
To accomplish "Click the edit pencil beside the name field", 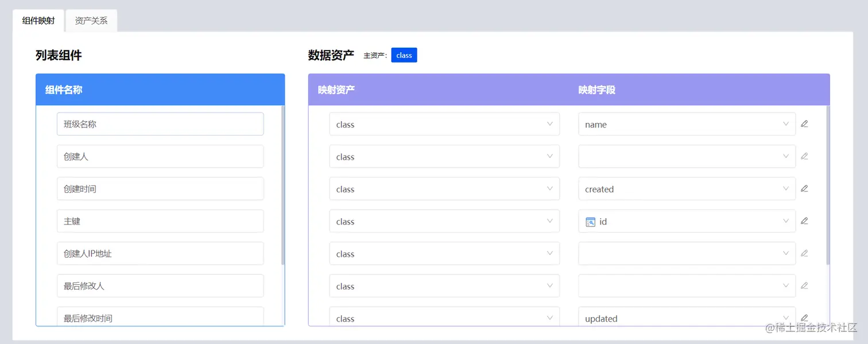I will pos(804,124).
